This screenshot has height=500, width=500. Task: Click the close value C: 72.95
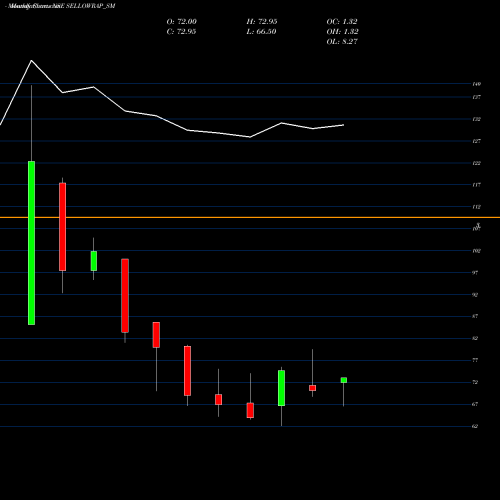tap(181, 32)
